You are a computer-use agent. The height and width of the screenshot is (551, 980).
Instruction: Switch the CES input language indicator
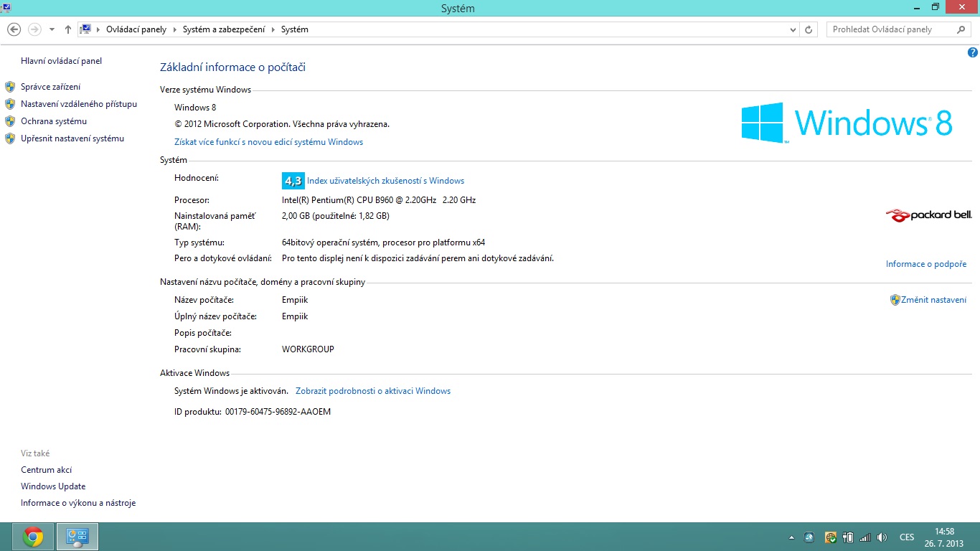[x=907, y=537]
